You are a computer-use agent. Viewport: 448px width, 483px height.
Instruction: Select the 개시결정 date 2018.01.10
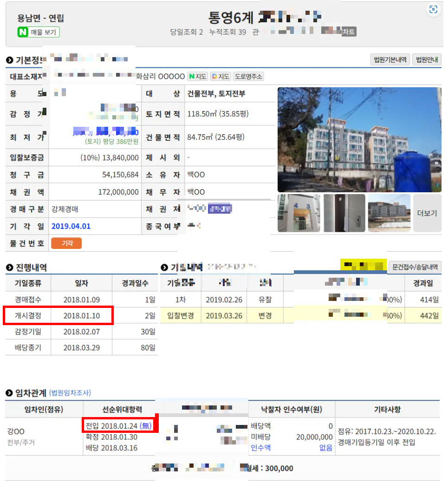pos(82,316)
